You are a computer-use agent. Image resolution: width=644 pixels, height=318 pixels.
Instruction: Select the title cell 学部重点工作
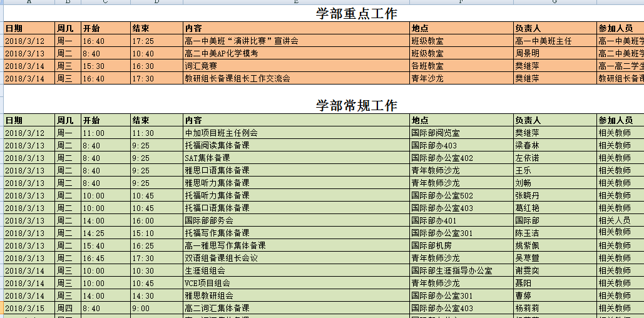(357, 14)
